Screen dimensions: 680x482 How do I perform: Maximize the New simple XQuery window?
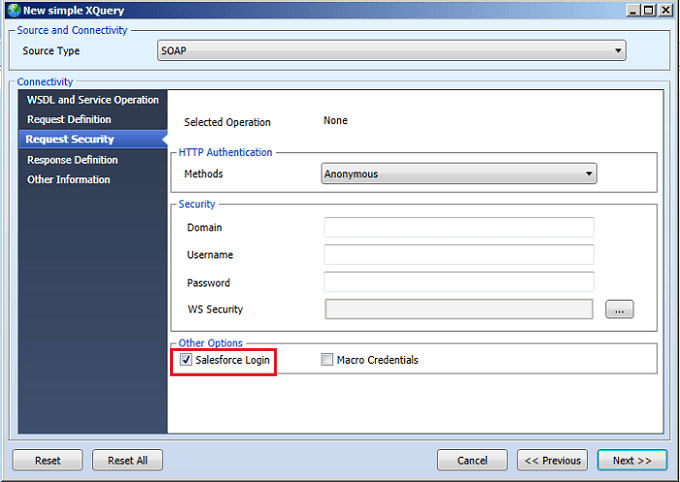coord(649,10)
